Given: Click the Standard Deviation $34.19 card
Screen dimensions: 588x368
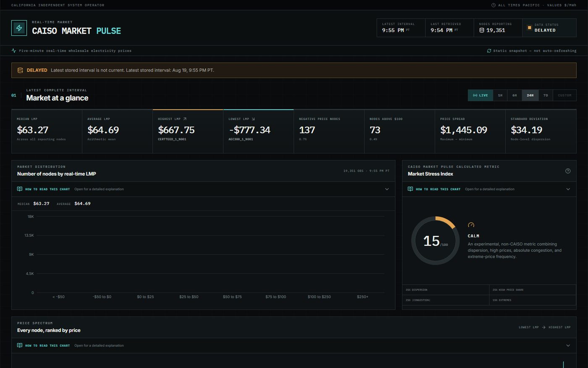Looking at the screenshot, I should 541,131.
